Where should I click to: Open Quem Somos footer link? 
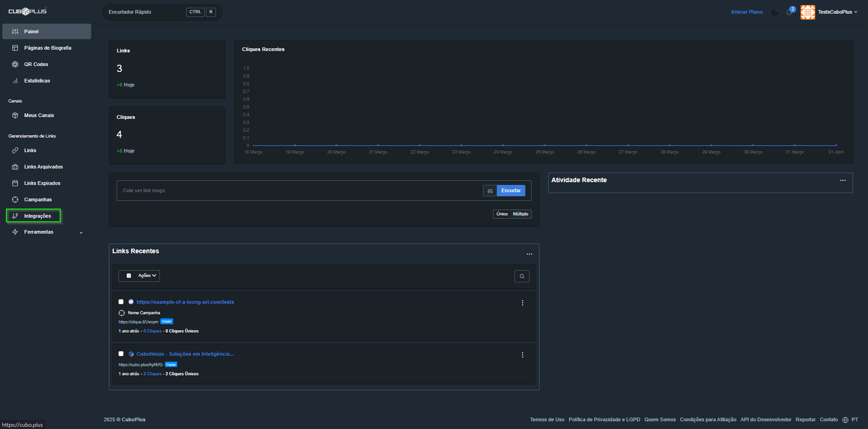[x=660, y=420]
